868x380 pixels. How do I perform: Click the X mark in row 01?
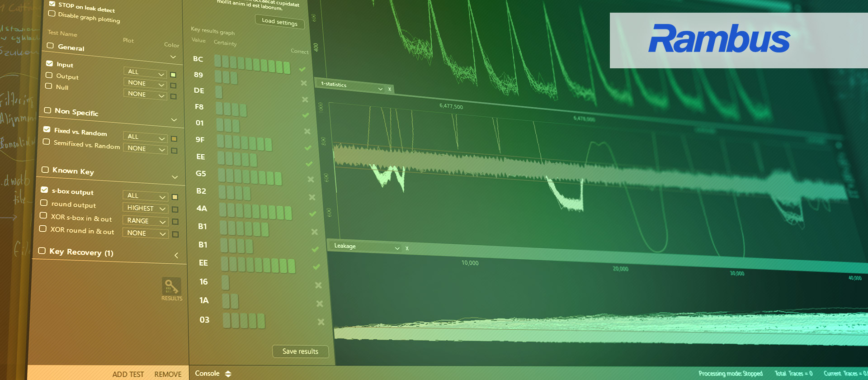click(307, 131)
